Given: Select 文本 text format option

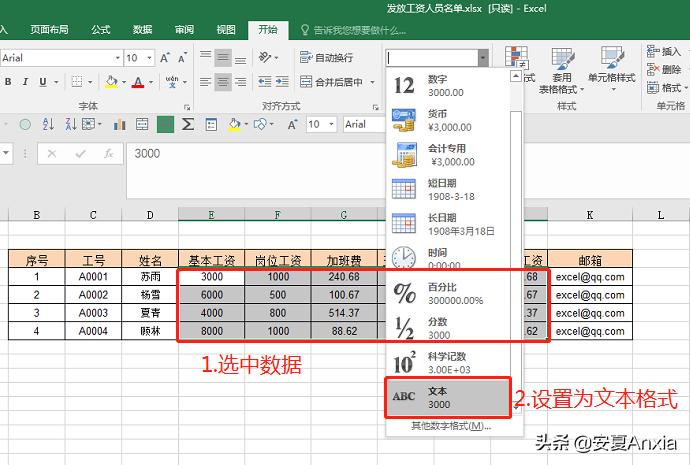Looking at the screenshot, I should click(x=448, y=398).
